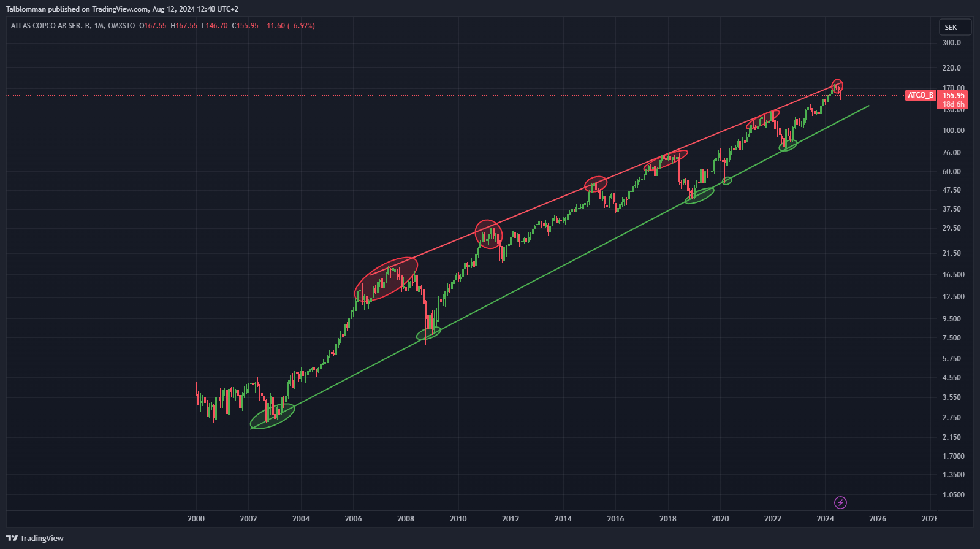980x549 pixels.
Task: Click the 2022 time axis label
Action: tap(773, 519)
